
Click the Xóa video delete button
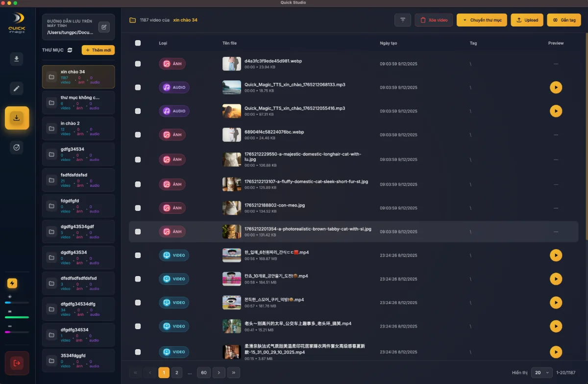tap(434, 20)
